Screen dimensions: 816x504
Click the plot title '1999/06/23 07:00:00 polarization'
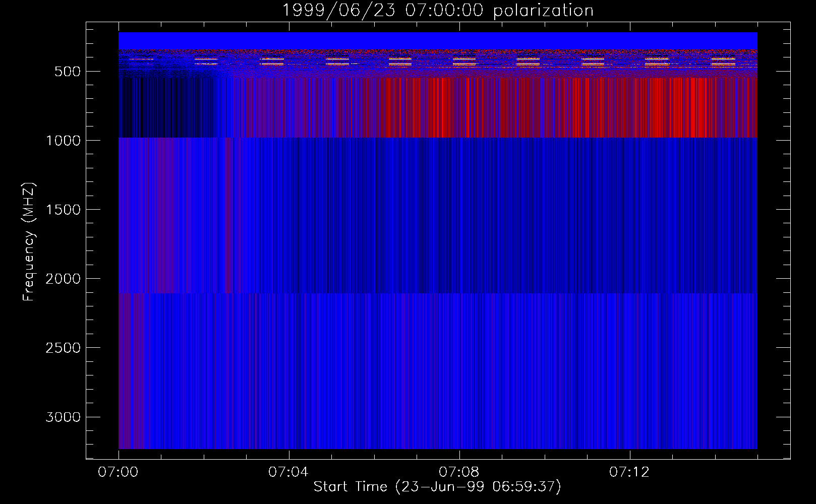click(x=438, y=11)
